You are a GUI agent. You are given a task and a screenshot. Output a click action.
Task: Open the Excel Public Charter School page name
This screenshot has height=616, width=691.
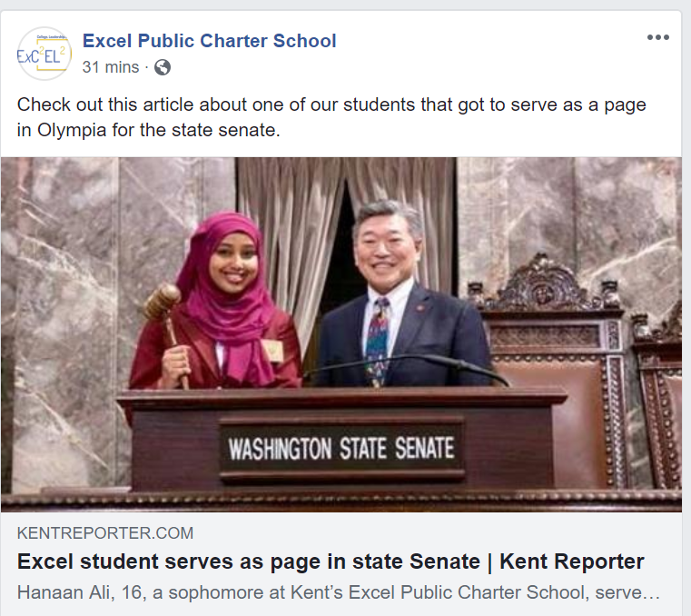click(210, 41)
